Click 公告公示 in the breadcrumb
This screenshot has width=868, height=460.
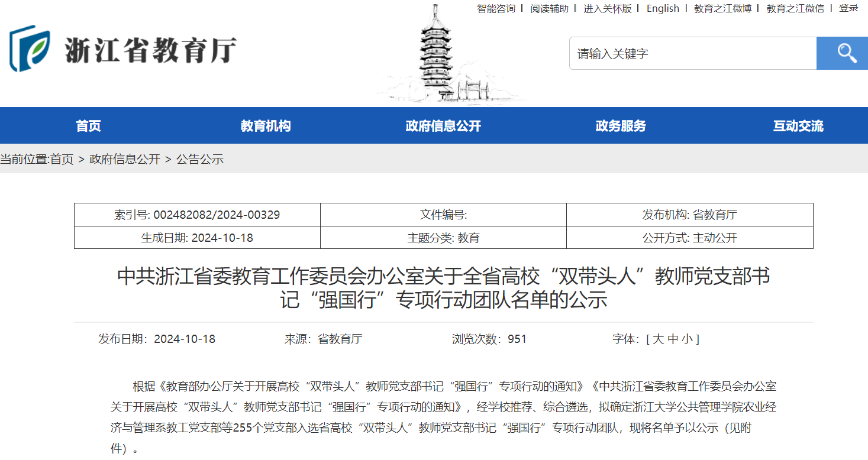pyautogui.click(x=200, y=159)
